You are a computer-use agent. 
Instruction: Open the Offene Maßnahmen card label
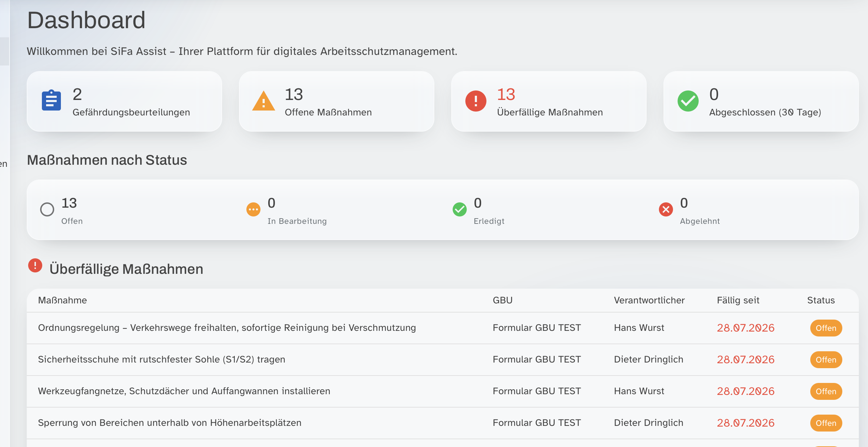(x=328, y=112)
